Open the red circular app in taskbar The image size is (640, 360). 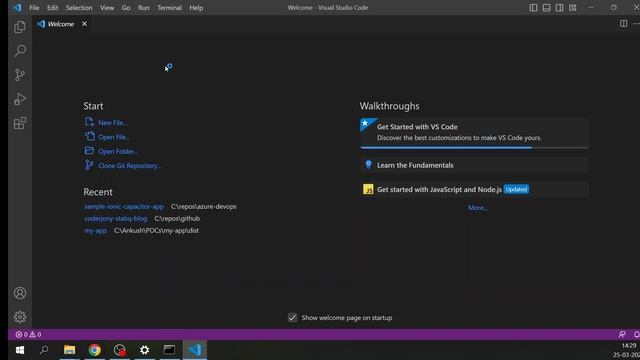click(120, 350)
